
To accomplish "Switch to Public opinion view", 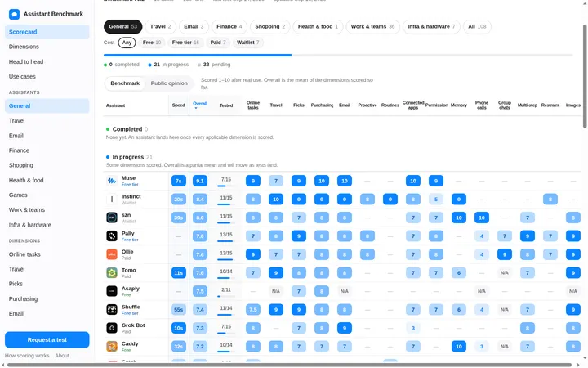I will [169, 83].
